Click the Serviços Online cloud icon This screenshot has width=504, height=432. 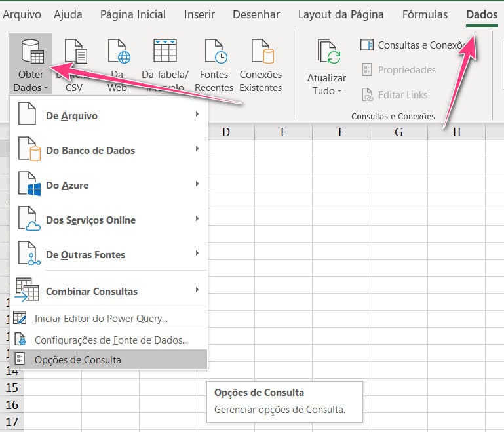(29, 218)
